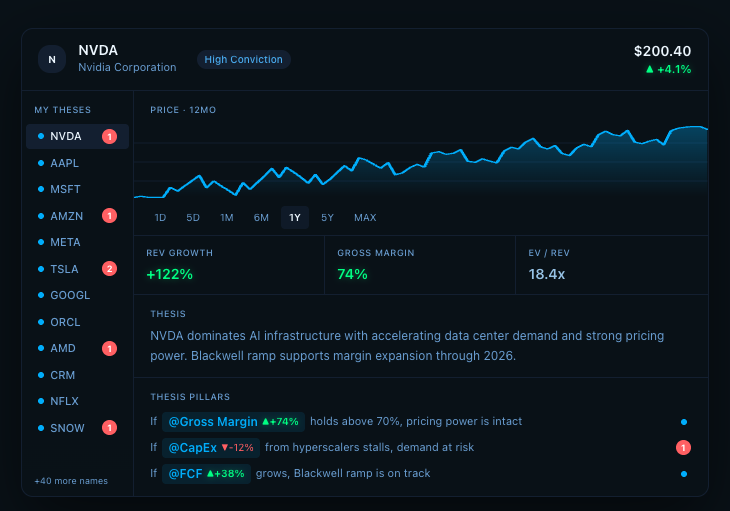The image size is (730, 511).
Task: Switch chart range to 5Y
Action: pos(327,218)
